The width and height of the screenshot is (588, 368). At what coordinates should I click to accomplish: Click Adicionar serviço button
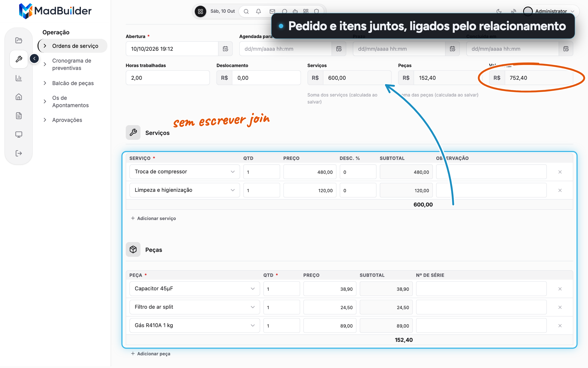click(153, 218)
